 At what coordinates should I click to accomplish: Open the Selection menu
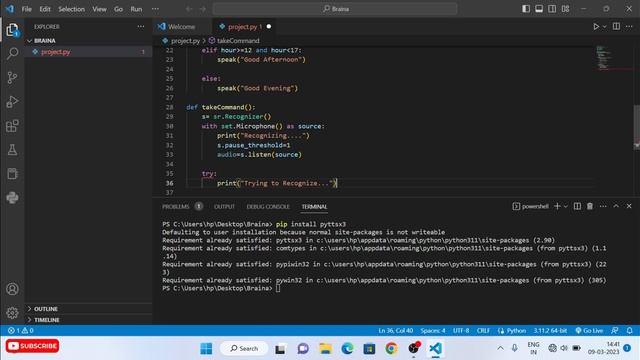point(71,9)
